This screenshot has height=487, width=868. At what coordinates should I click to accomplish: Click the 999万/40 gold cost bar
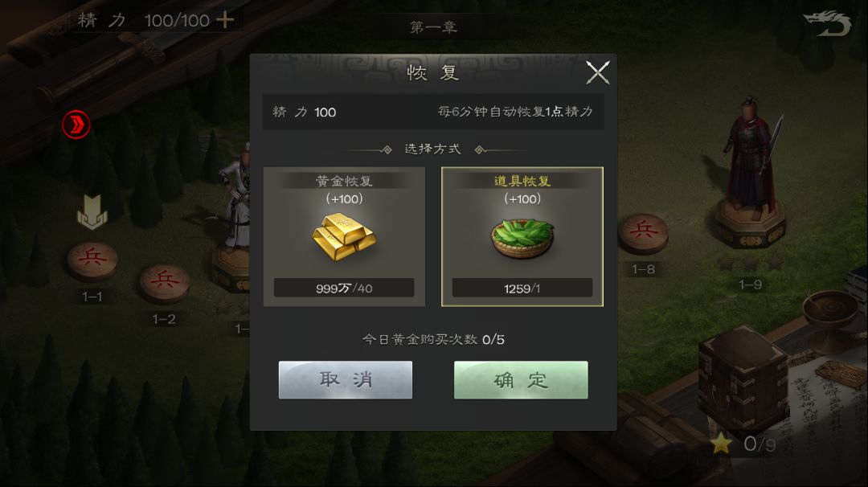tap(344, 288)
